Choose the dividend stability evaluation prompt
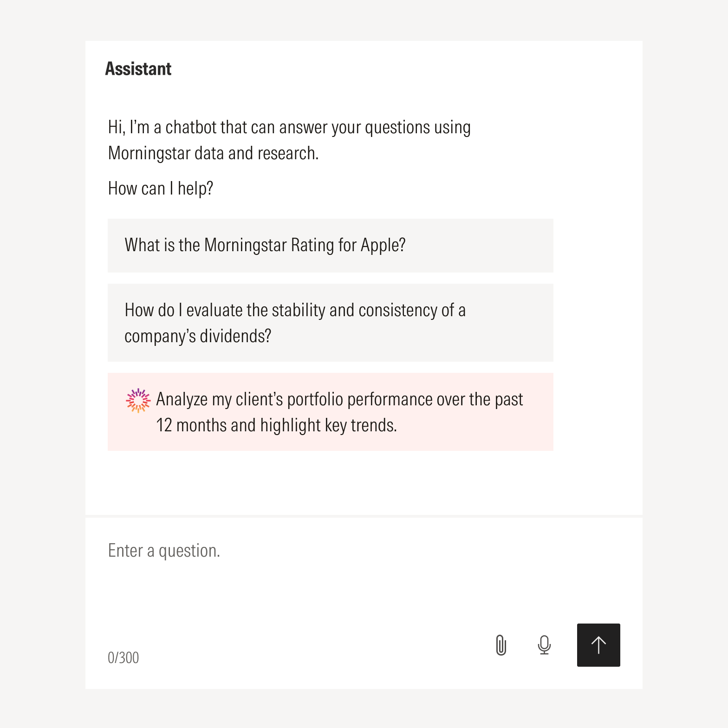Image resolution: width=728 pixels, height=728 pixels. pyautogui.click(x=330, y=322)
